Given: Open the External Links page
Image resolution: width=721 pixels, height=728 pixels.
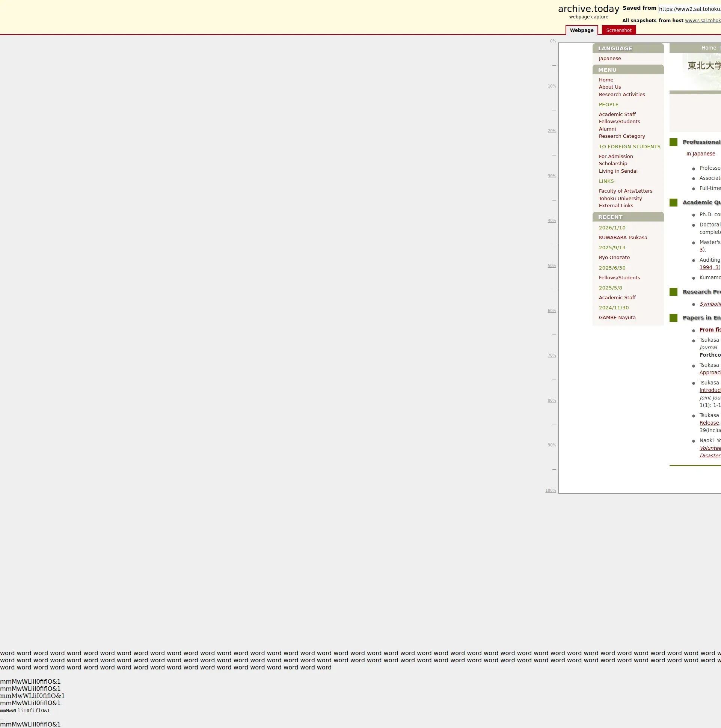Looking at the screenshot, I should click(616, 206).
